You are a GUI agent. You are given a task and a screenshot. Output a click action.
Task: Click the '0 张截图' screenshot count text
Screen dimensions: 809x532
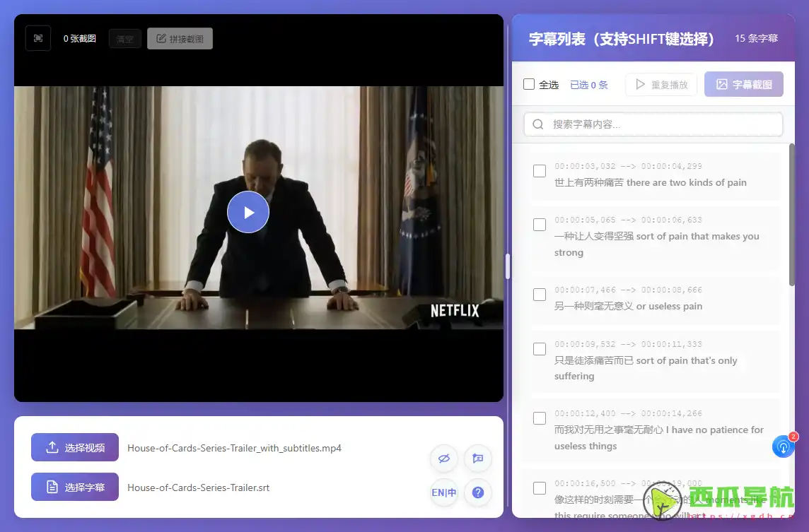[x=79, y=39]
